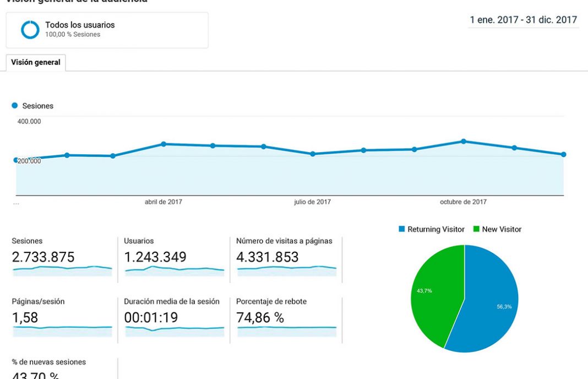Open the Visión general tab
This screenshot has height=379, width=588.
point(36,63)
